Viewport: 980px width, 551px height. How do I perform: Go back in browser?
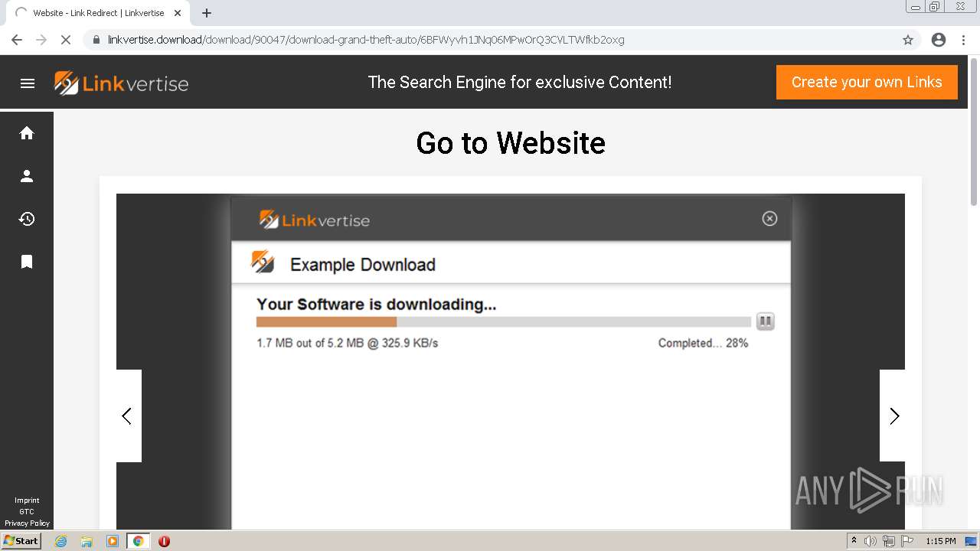click(17, 40)
